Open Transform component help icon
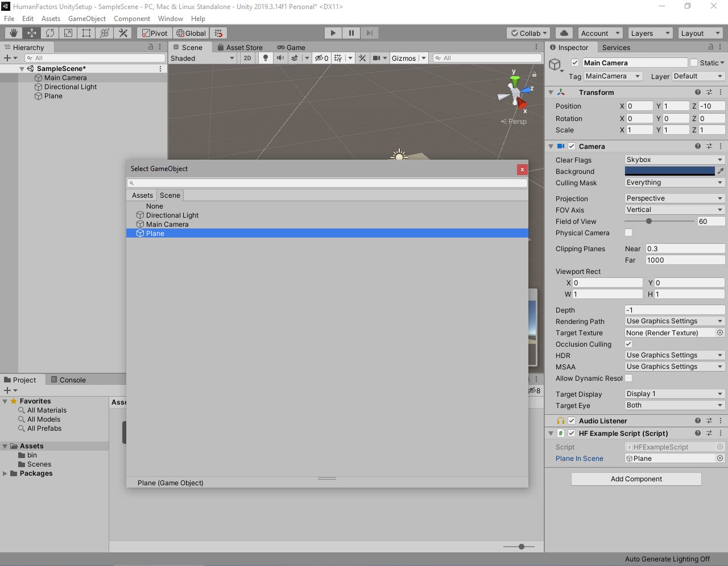The height and width of the screenshot is (566, 728). 698,92
